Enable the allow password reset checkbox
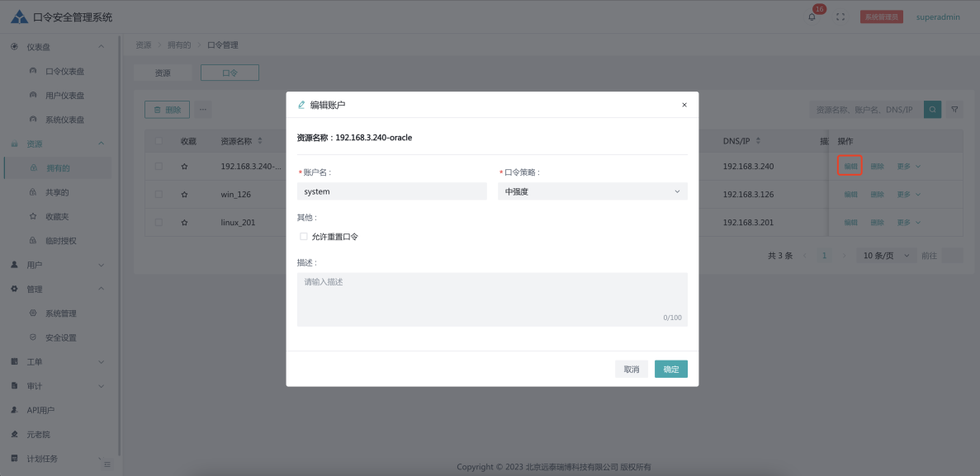 coord(304,237)
